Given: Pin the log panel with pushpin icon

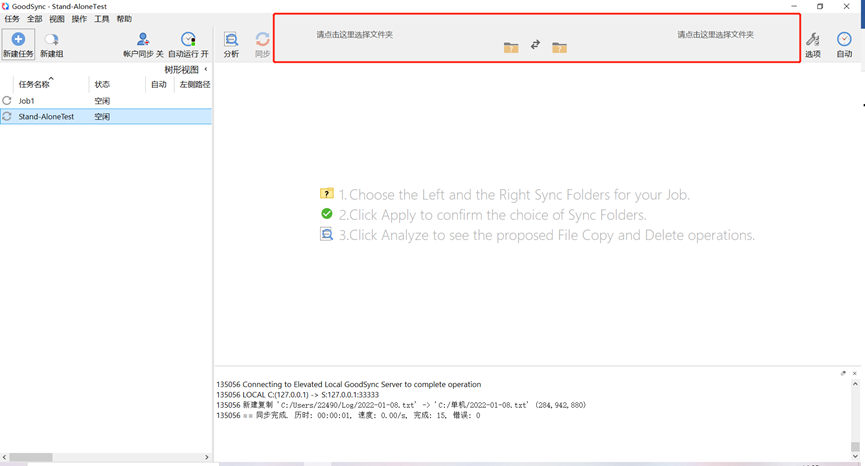Looking at the screenshot, I should [843, 373].
